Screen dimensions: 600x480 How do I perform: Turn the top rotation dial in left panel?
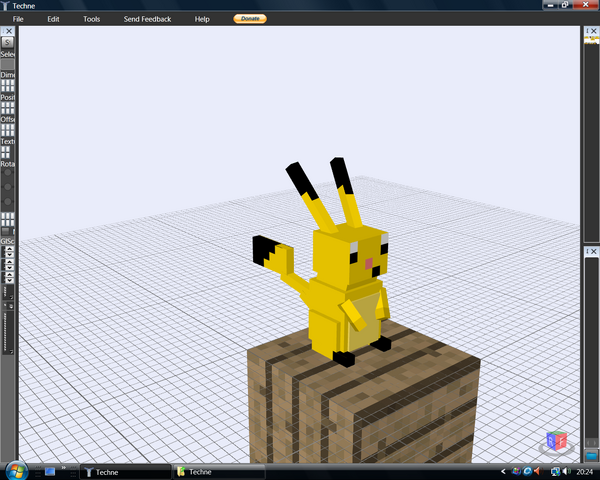point(7,173)
